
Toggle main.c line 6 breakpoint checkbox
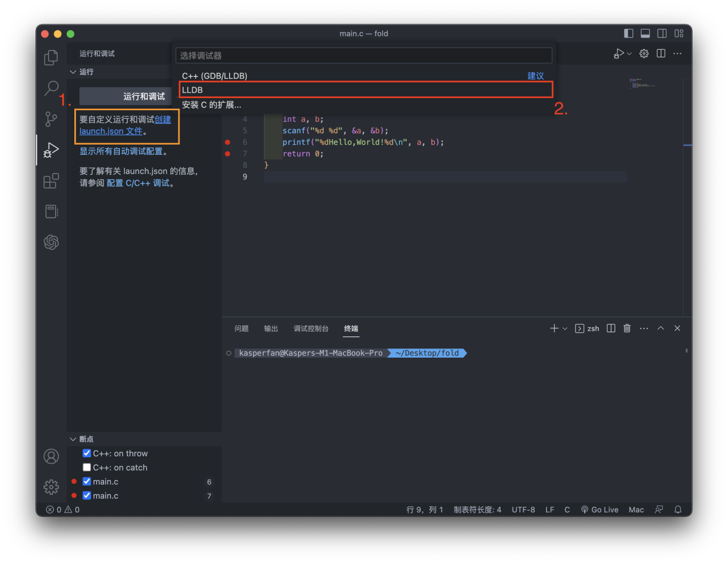(87, 482)
